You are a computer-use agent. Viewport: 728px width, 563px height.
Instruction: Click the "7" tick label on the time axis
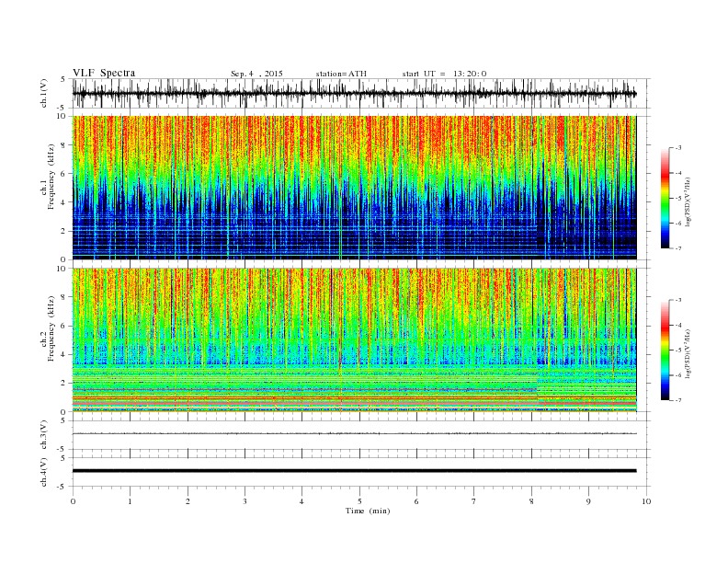click(x=473, y=501)
